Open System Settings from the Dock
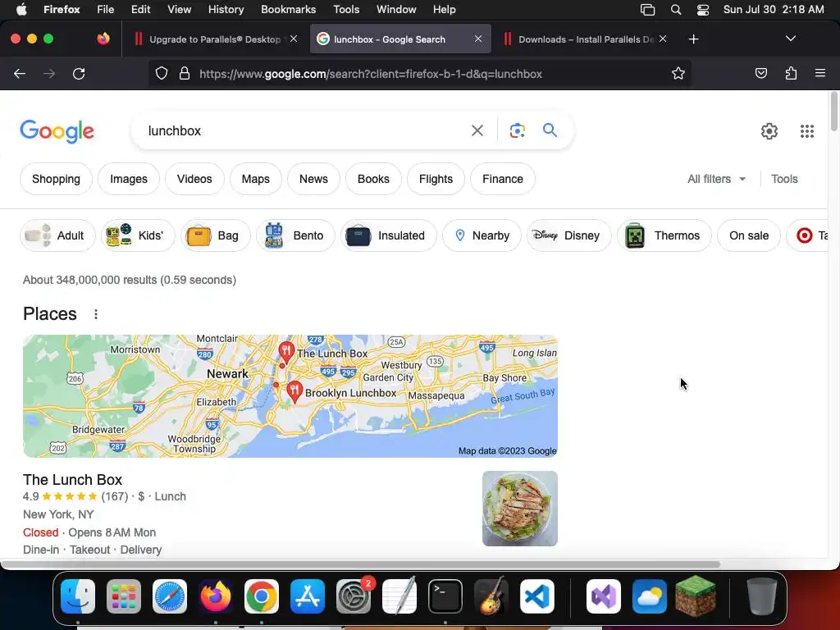The height and width of the screenshot is (630, 840). (x=354, y=596)
